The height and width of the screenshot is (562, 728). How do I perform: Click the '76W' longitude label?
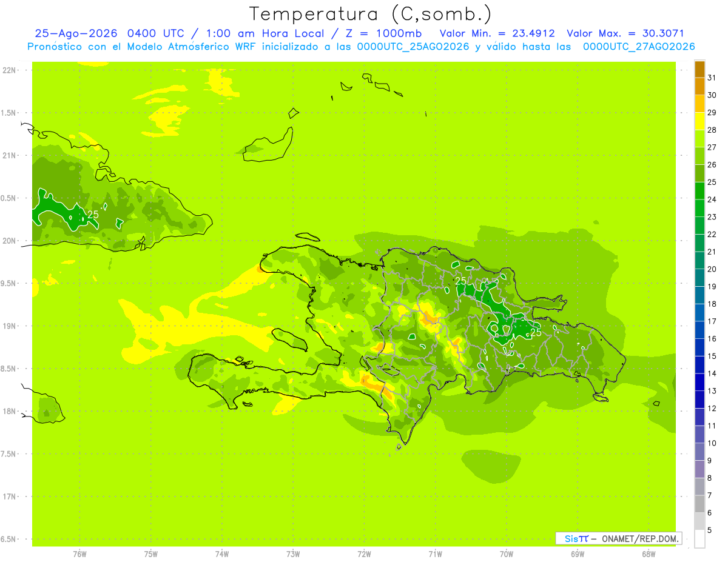click(79, 554)
